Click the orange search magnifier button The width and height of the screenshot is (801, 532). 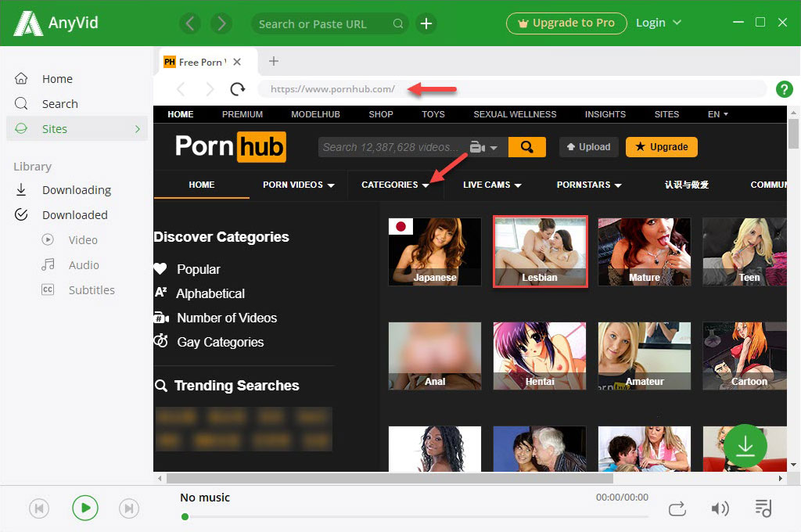click(x=527, y=147)
